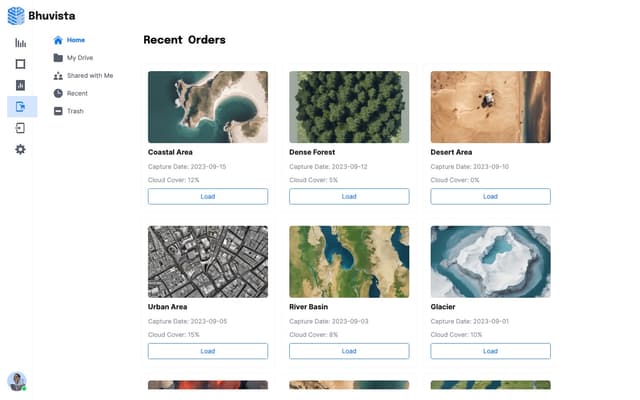Open settings gear in sidebar
The width and height of the screenshot is (640, 400).
pos(20,149)
